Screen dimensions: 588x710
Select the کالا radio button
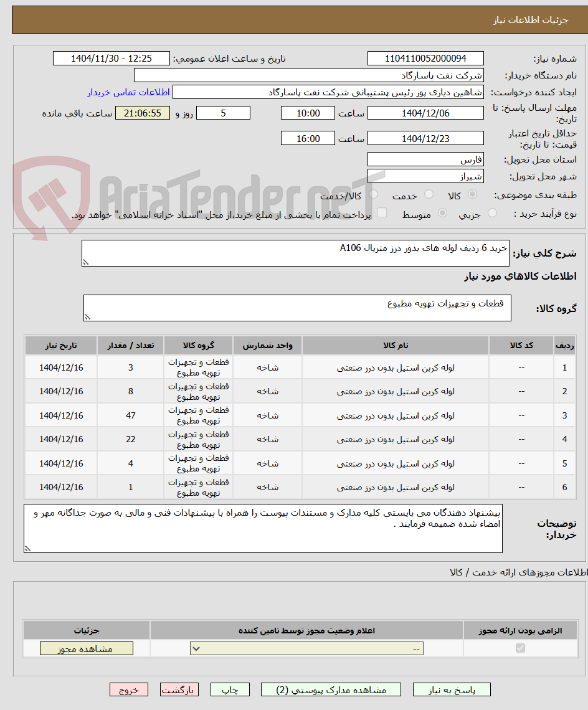[x=473, y=194]
